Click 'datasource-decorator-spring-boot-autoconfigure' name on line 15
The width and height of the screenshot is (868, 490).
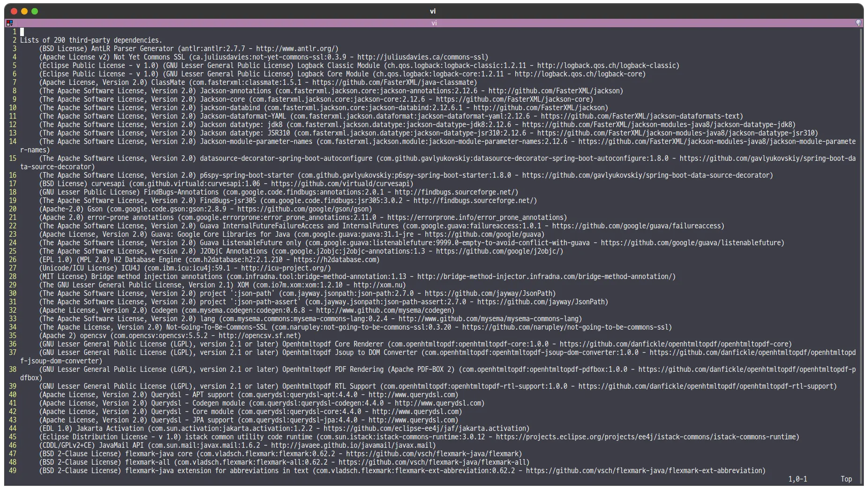pyautogui.click(x=286, y=158)
